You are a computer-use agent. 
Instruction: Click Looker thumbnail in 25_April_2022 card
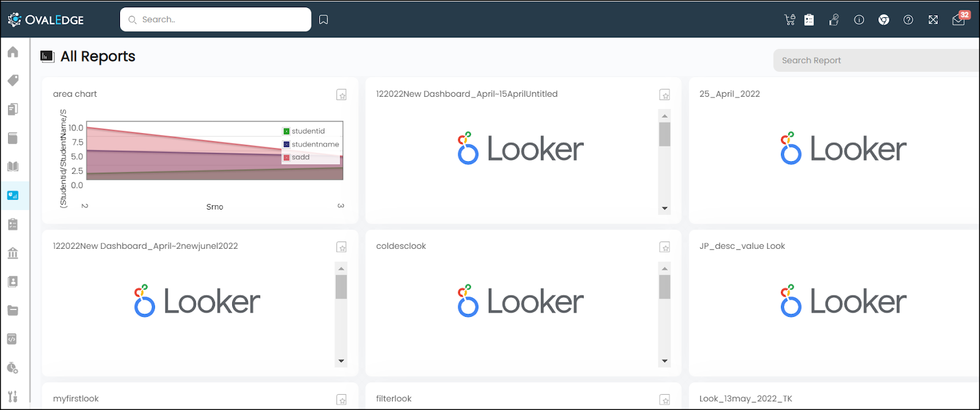(x=843, y=149)
